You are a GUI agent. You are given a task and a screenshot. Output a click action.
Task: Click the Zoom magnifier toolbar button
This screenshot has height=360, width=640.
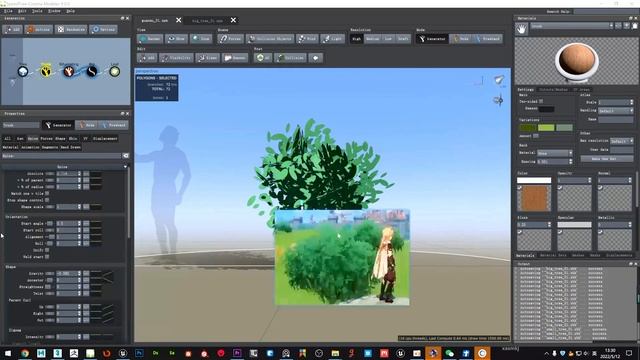tap(201, 39)
